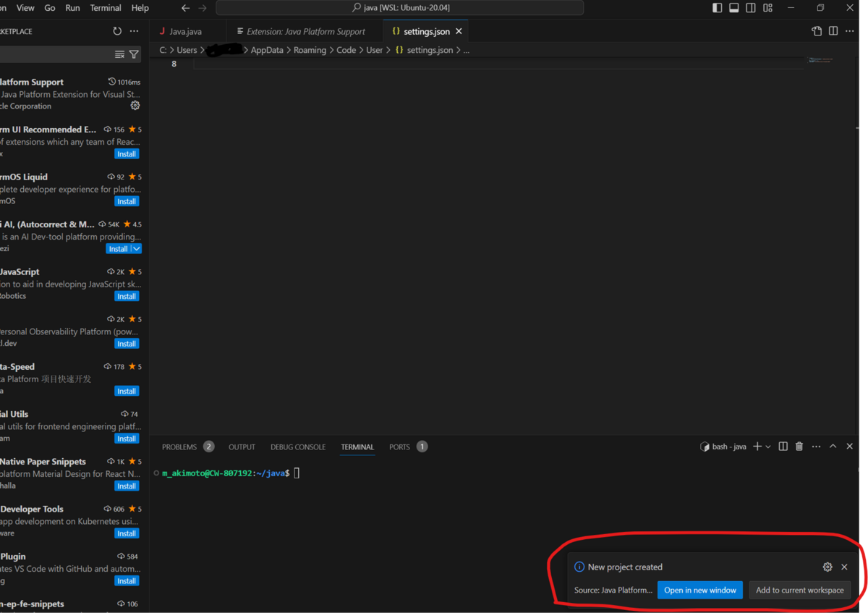This screenshot has height=613, width=868.
Task: Toggle the primary side bar
Action: click(x=717, y=8)
